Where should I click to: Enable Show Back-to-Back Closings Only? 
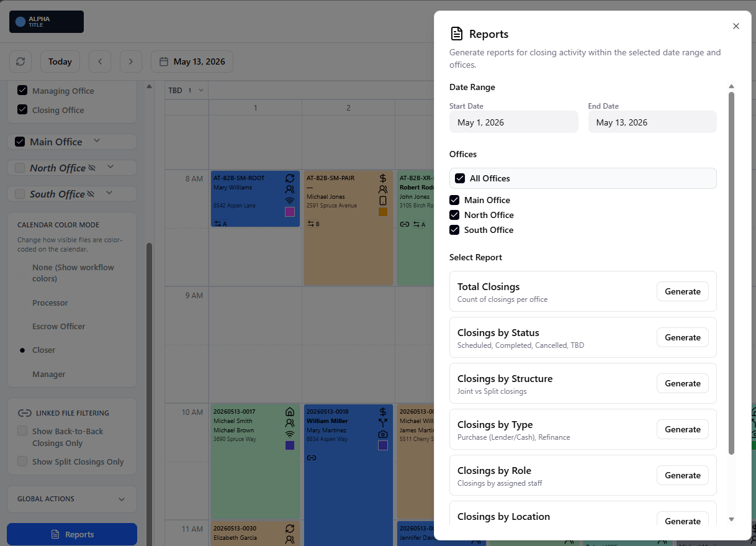(22, 431)
